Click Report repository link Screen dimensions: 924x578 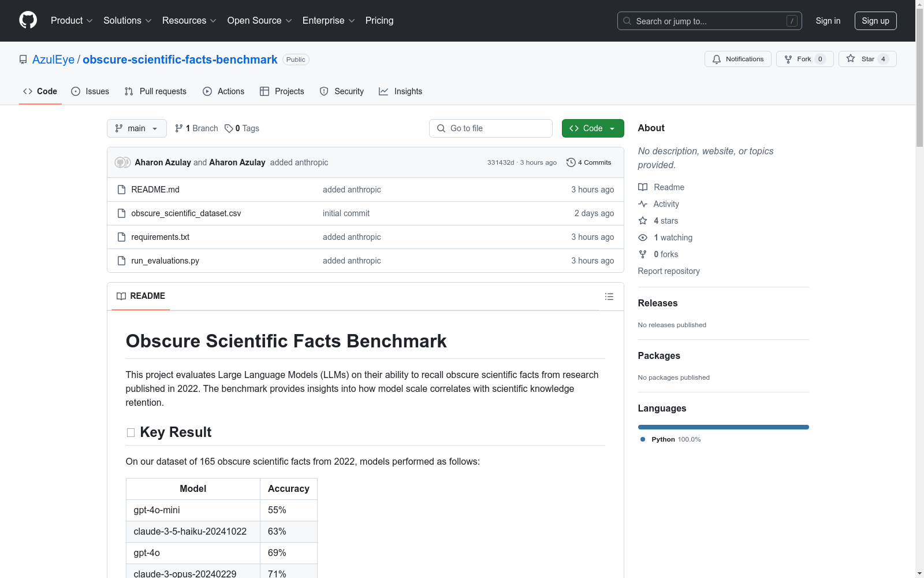(x=669, y=271)
